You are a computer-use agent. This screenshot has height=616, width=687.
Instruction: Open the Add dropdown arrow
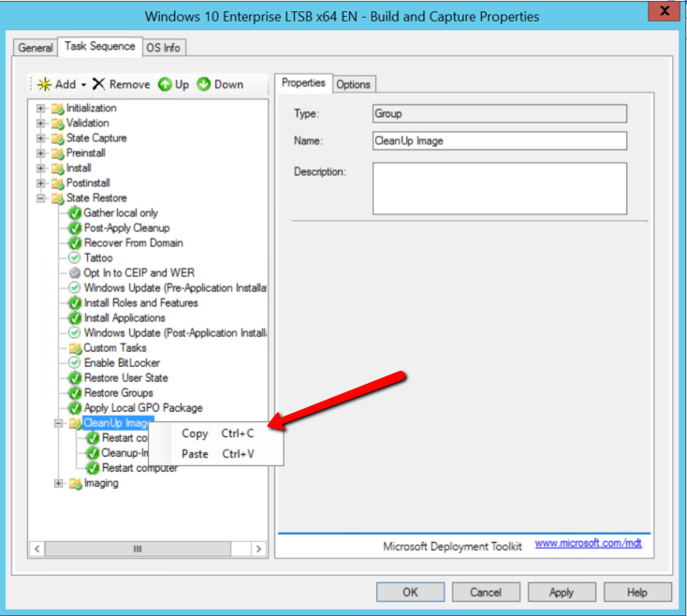coord(83,85)
